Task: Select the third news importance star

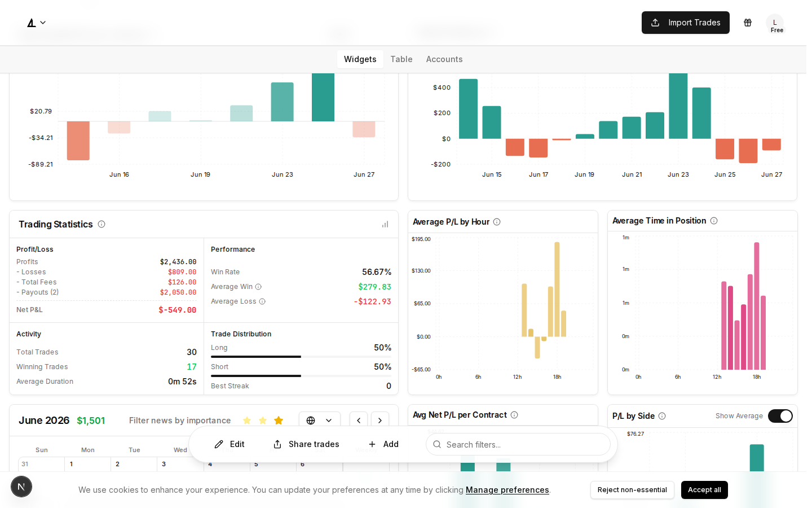Action: coord(279,421)
